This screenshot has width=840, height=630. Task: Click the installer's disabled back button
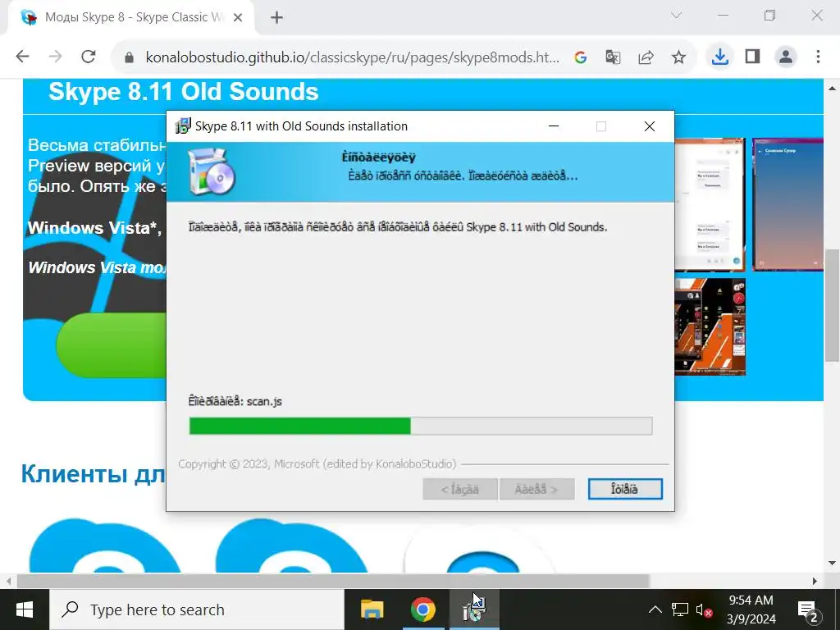click(459, 489)
